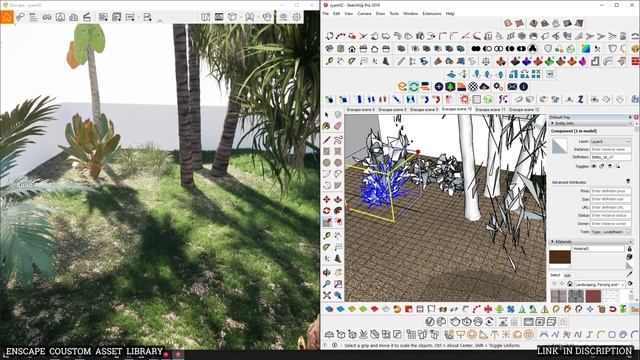Open the Edit menu
Screen dimensions: 640x360
pyautogui.click(x=337, y=13)
